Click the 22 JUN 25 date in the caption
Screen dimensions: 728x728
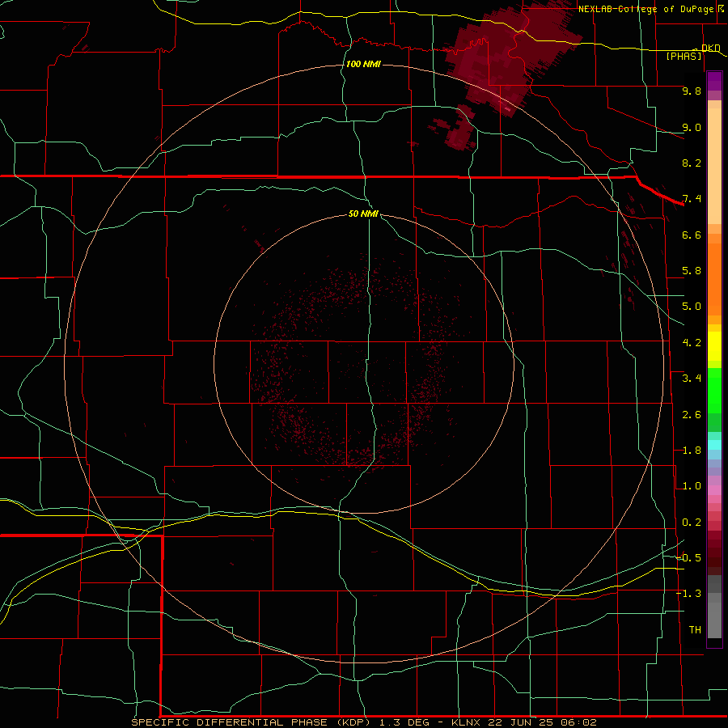point(522,722)
